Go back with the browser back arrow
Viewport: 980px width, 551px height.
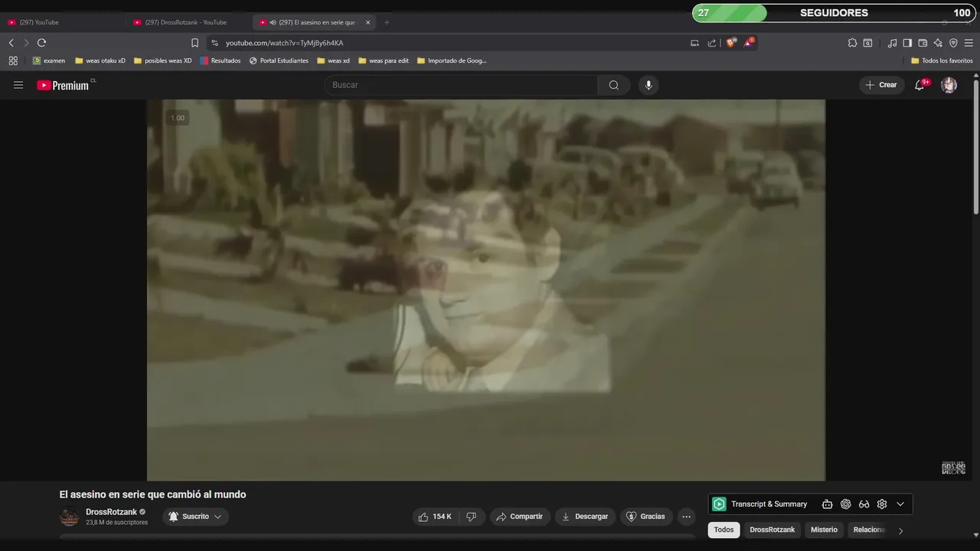[11, 43]
